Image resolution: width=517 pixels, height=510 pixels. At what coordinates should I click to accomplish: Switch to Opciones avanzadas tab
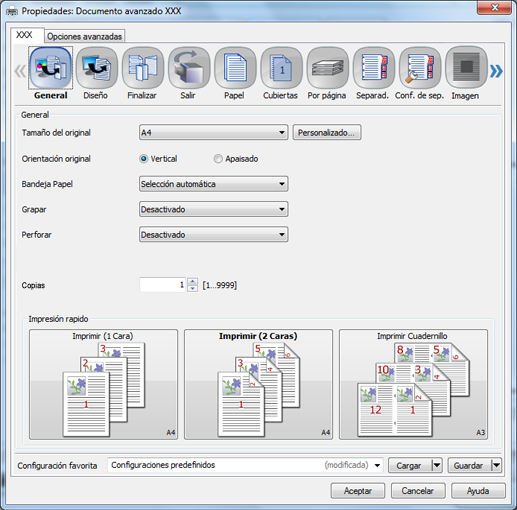(84, 36)
